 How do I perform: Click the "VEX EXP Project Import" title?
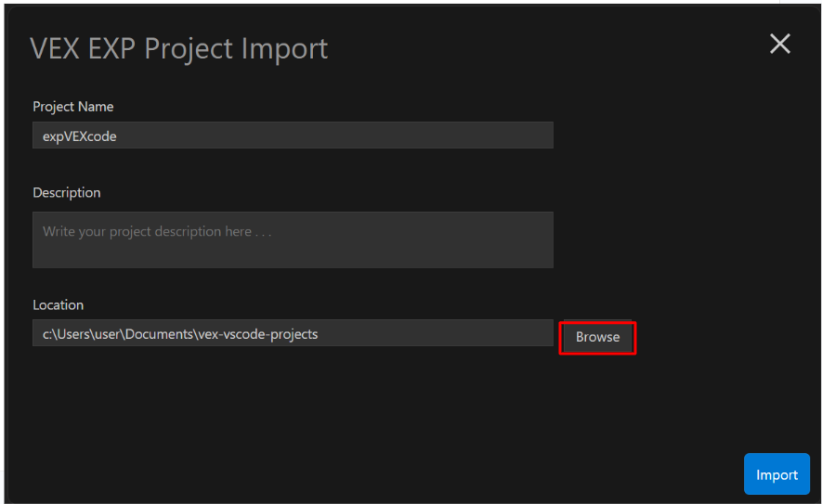click(x=179, y=48)
